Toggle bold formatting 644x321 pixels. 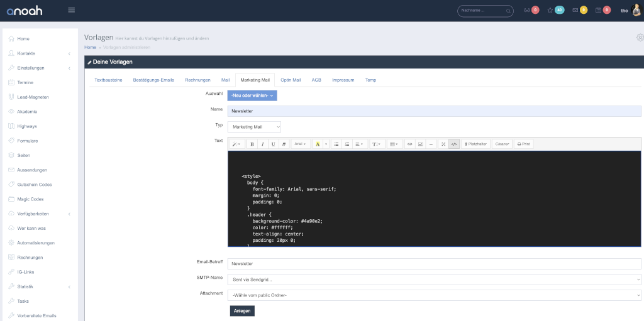pos(252,144)
